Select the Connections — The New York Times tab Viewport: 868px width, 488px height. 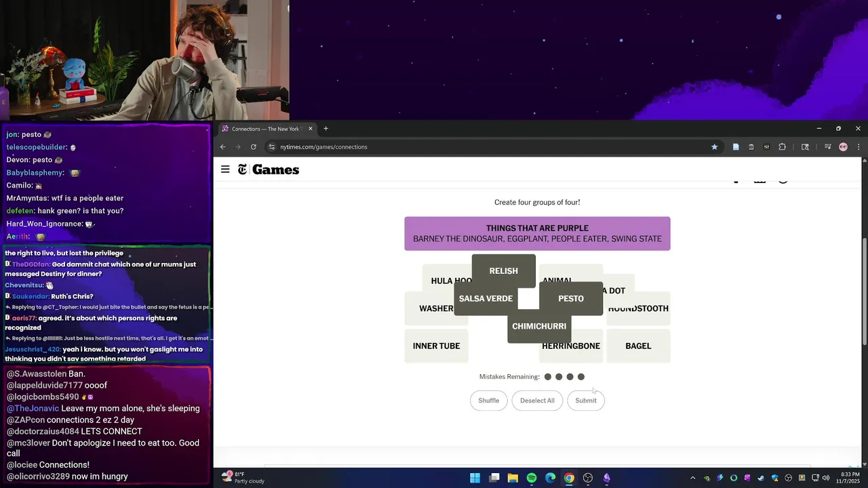[267, 129]
